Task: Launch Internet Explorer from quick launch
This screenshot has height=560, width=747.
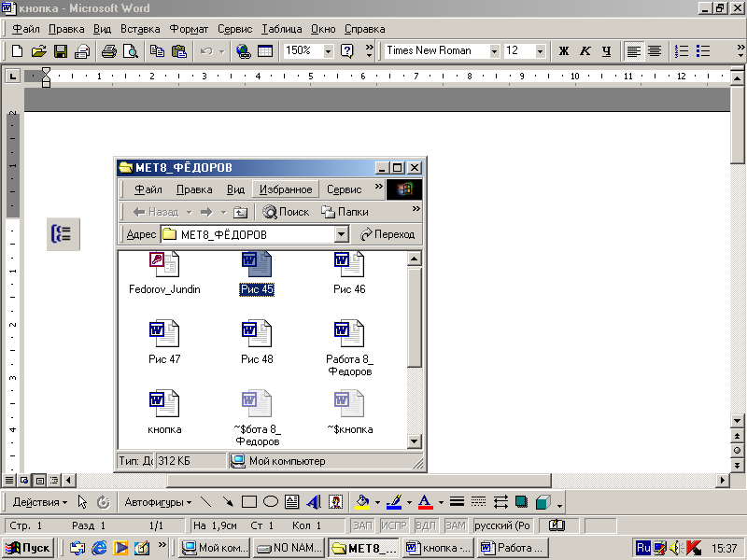Action: point(99,548)
